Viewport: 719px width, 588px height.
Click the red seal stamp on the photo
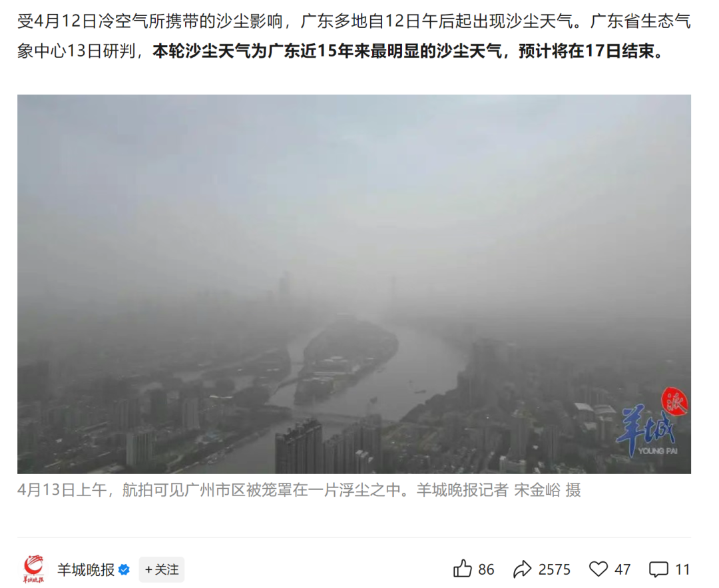674,402
